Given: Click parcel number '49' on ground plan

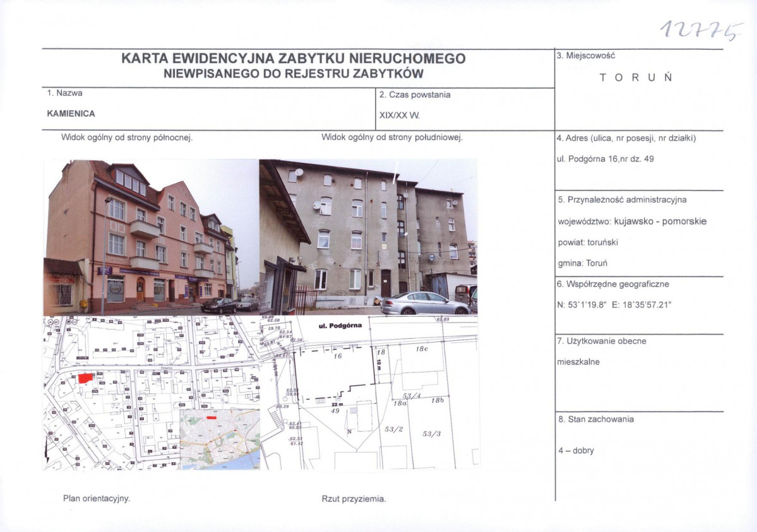Looking at the screenshot, I should tap(335, 411).
